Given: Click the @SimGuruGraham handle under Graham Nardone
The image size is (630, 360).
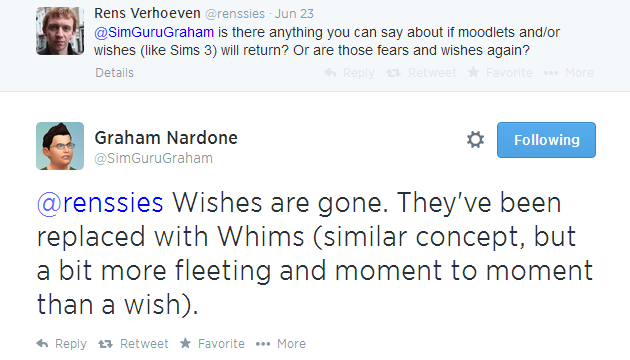Looking at the screenshot, I should point(153,158).
